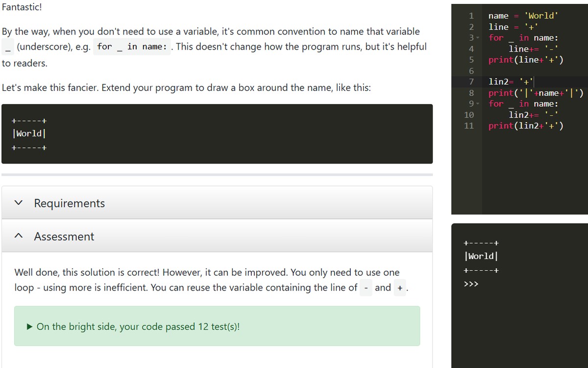Screen dimensions: 588x368
Task: Select line number 11 in the gutter
Action: pos(469,126)
